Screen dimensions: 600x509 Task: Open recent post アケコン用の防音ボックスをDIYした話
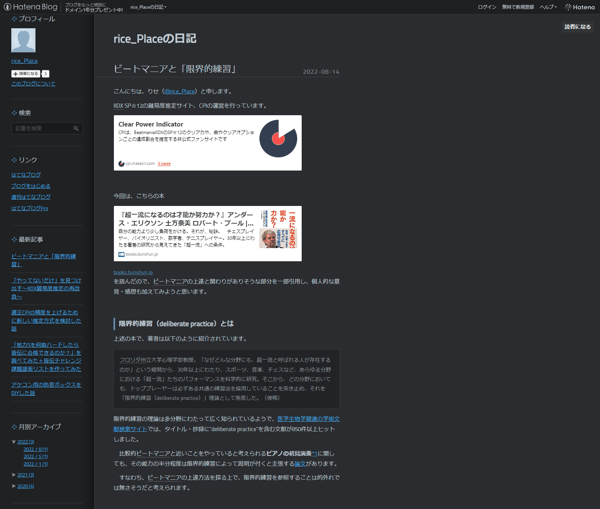pos(46,389)
